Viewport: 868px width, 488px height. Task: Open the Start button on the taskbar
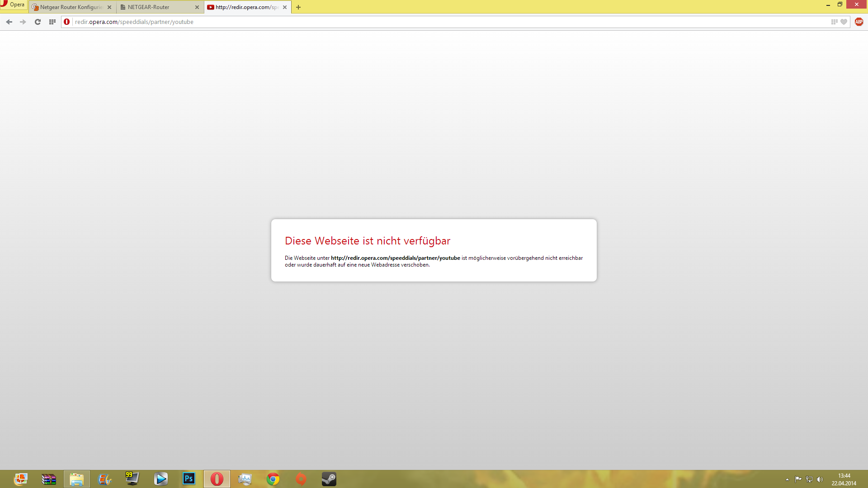[x=20, y=479]
